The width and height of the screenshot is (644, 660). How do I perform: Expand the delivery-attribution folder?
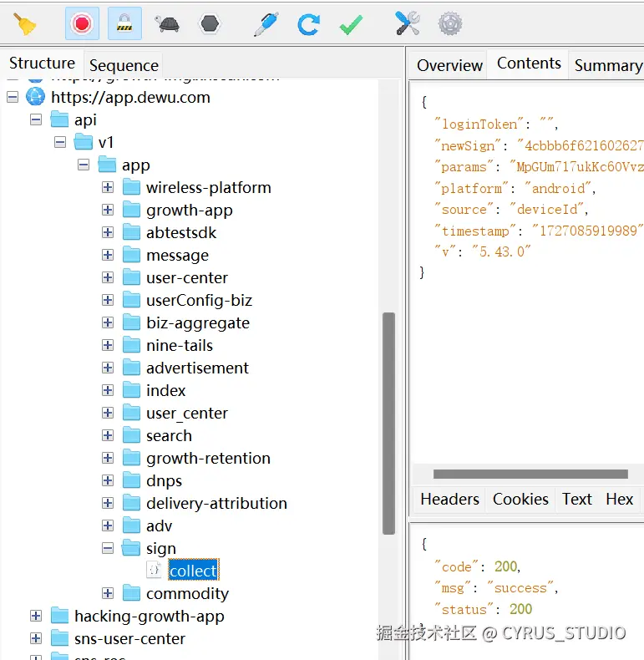(108, 503)
